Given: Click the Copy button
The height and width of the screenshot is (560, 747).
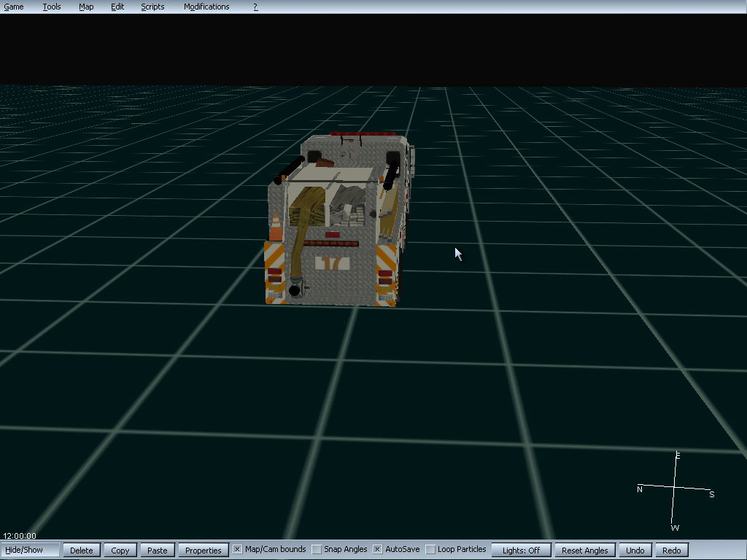Looking at the screenshot, I should point(120,550).
